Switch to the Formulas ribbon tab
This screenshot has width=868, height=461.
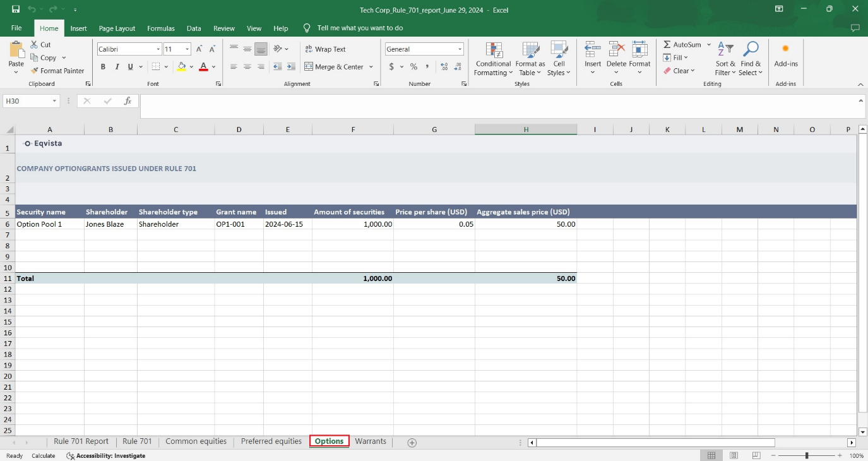pyautogui.click(x=161, y=28)
